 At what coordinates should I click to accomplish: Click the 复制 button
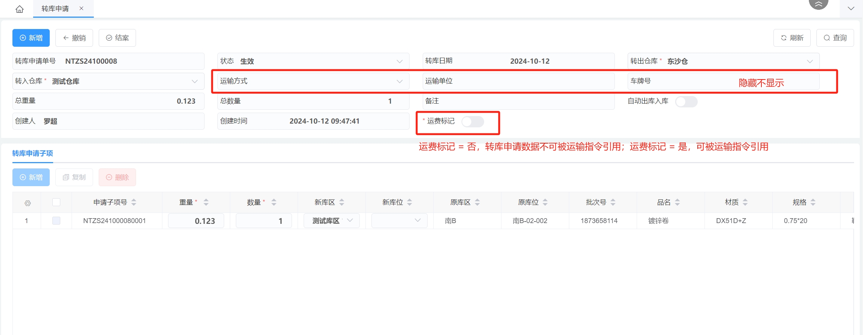(74, 177)
